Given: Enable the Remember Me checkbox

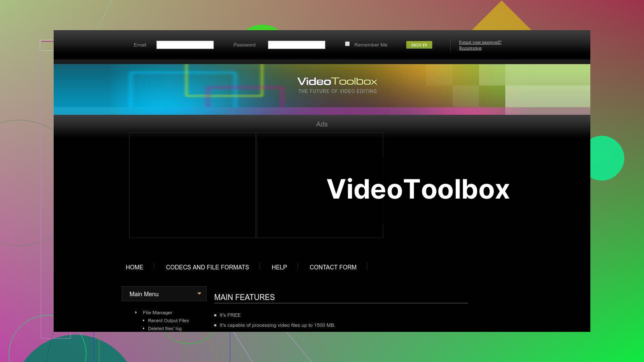Looking at the screenshot, I should [x=347, y=44].
